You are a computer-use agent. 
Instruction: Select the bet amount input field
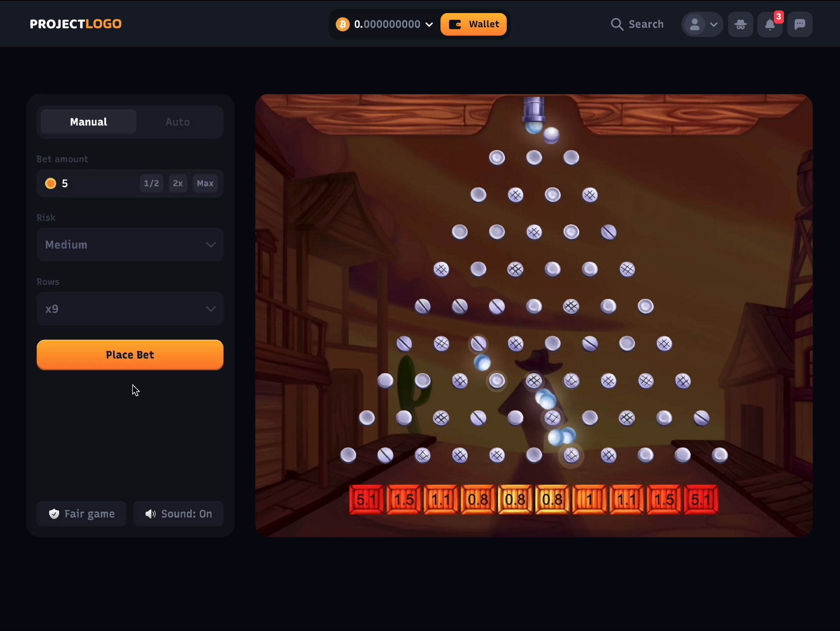pyautogui.click(x=92, y=184)
